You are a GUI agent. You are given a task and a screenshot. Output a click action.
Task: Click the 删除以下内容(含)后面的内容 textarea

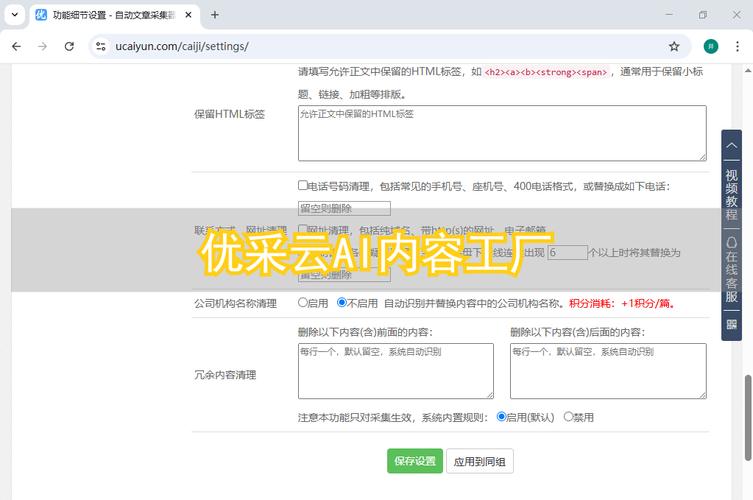coord(608,371)
